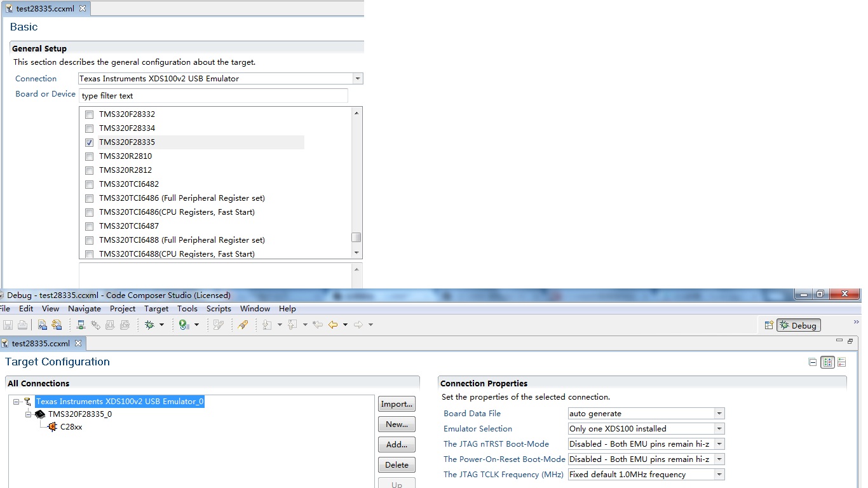Check TMS320TCI6486 (Full Peripheral Register set)
The image size is (868, 488).
(x=89, y=198)
